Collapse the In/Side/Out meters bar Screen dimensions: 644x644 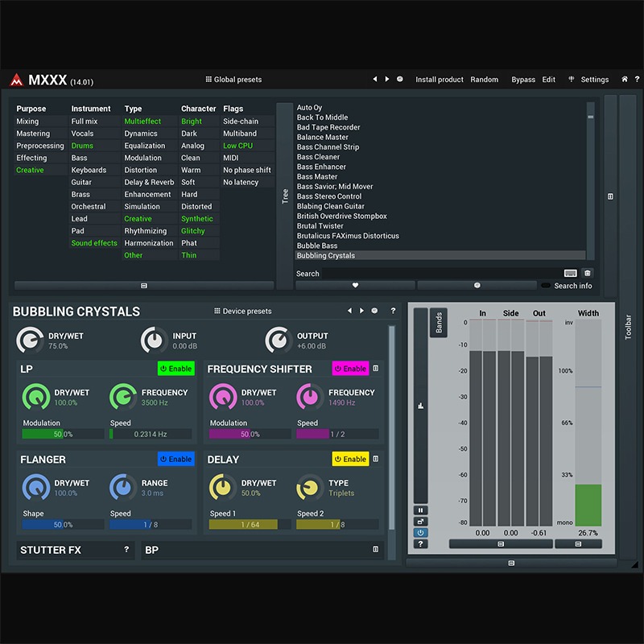tap(501, 544)
